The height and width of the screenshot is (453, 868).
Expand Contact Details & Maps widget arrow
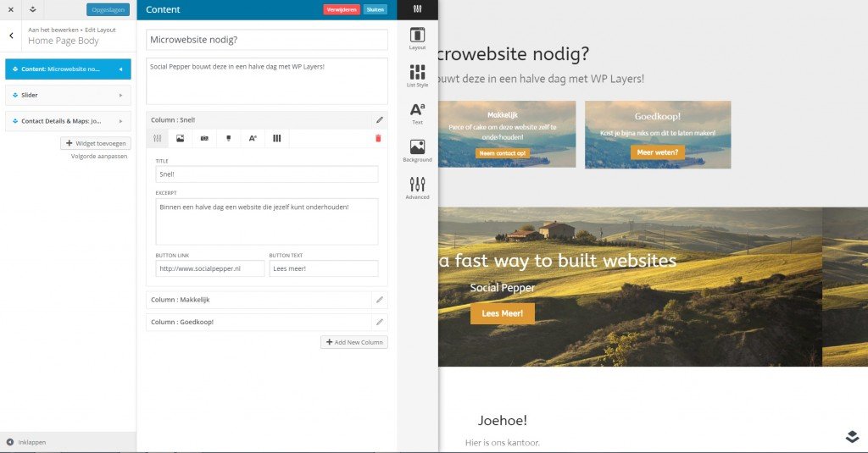tap(120, 121)
